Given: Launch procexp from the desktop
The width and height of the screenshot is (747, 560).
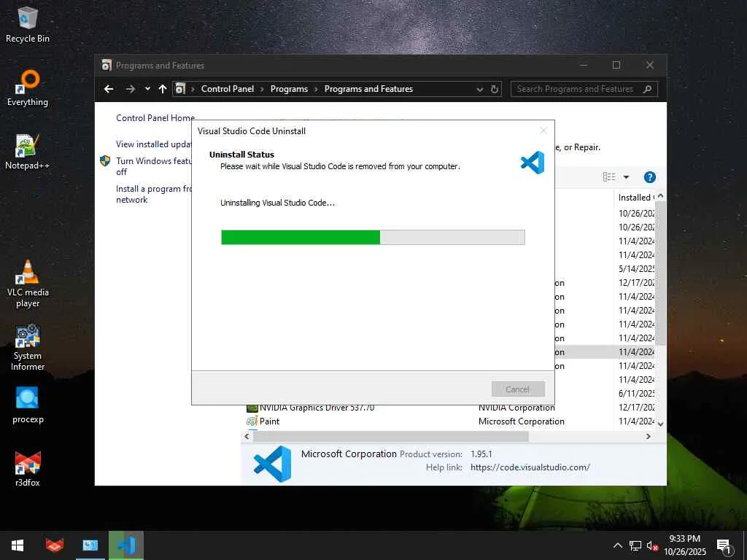Looking at the screenshot, I should [x=28, y=405].
